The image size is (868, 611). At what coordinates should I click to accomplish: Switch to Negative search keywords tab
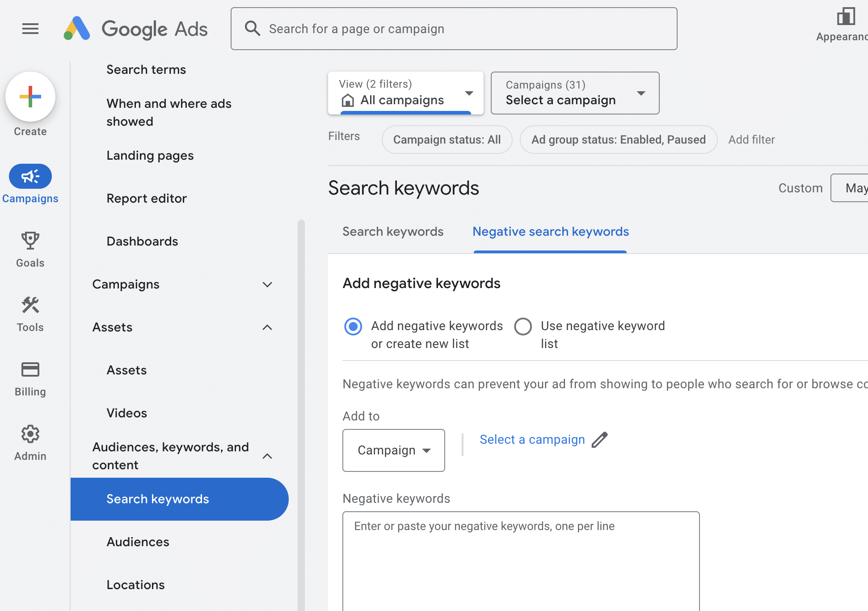(550, 231)
